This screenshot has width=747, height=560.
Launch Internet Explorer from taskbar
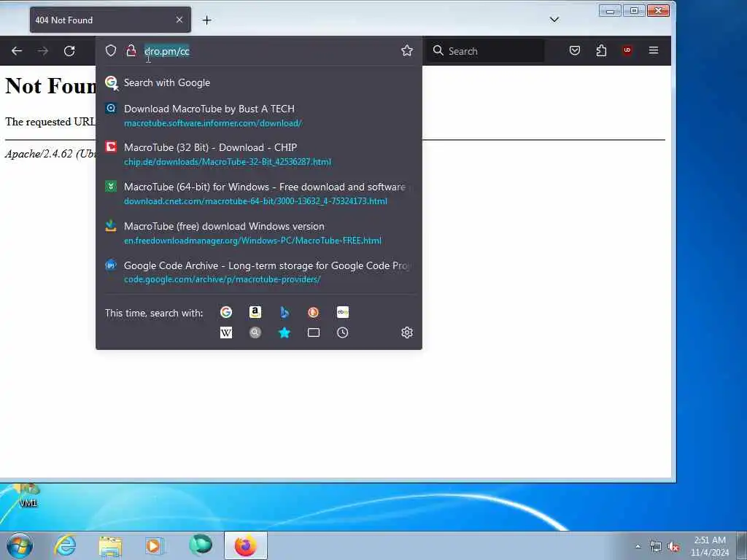pyautogui.click(x=65, y=545)
